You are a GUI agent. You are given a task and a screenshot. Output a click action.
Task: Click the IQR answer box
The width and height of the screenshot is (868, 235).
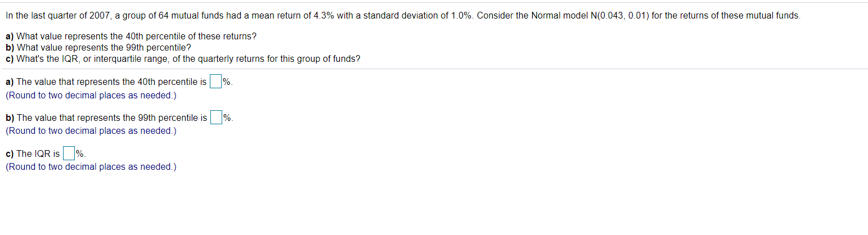pyautogui.click(x=69, y=153)
